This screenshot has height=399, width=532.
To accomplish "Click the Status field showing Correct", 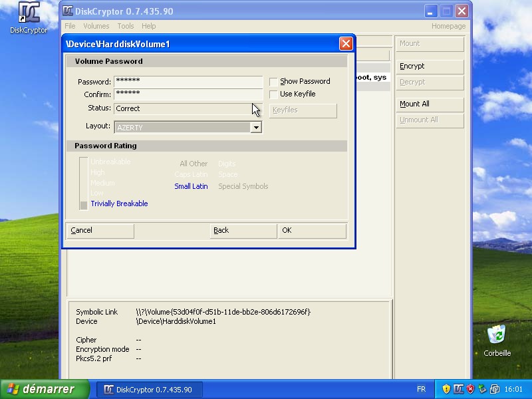I will [188, 108].
